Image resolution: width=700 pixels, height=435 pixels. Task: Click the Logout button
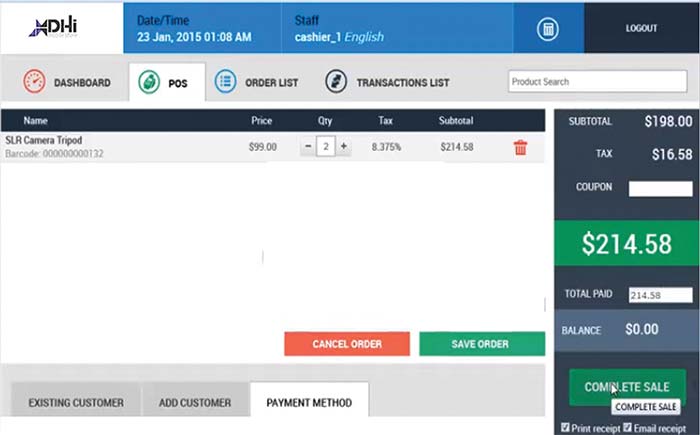point(642,28)
